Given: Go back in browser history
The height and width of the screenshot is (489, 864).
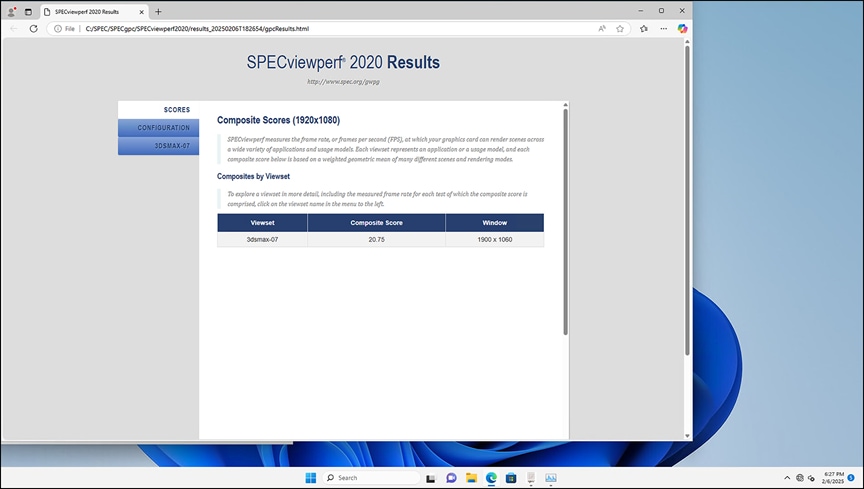Looking at the screenshot, I should (14, 29).
